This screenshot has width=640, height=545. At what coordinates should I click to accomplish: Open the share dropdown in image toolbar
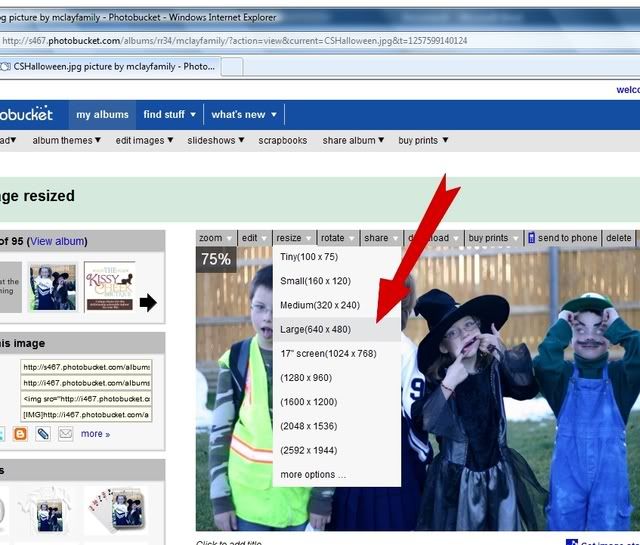tap(381, 238)
